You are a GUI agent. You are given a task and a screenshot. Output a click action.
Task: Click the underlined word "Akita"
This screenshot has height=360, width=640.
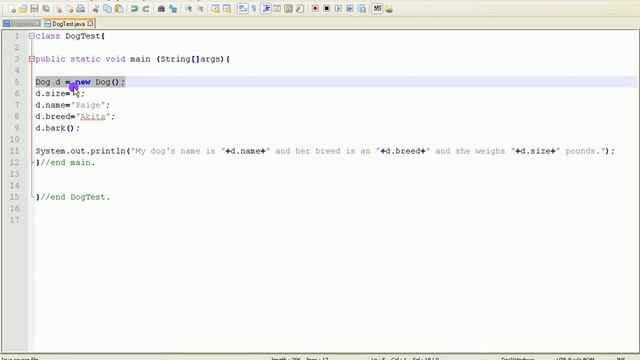93,117
